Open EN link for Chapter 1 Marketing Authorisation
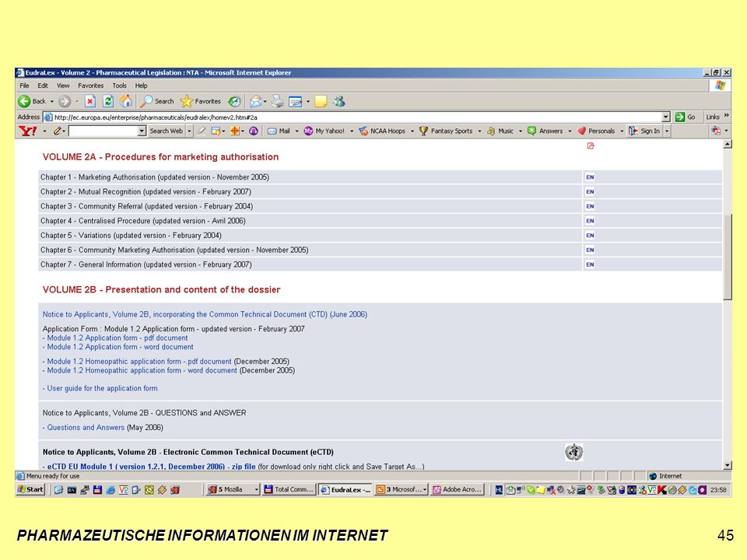 [590, 177]
